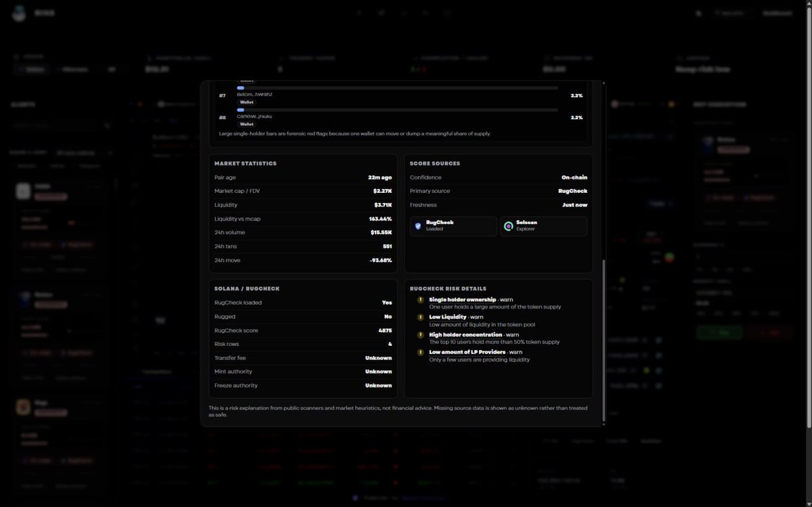
Task: Click the 2.2% share value for holder #8
Action: pyautogui.click(x=577, y=118)
